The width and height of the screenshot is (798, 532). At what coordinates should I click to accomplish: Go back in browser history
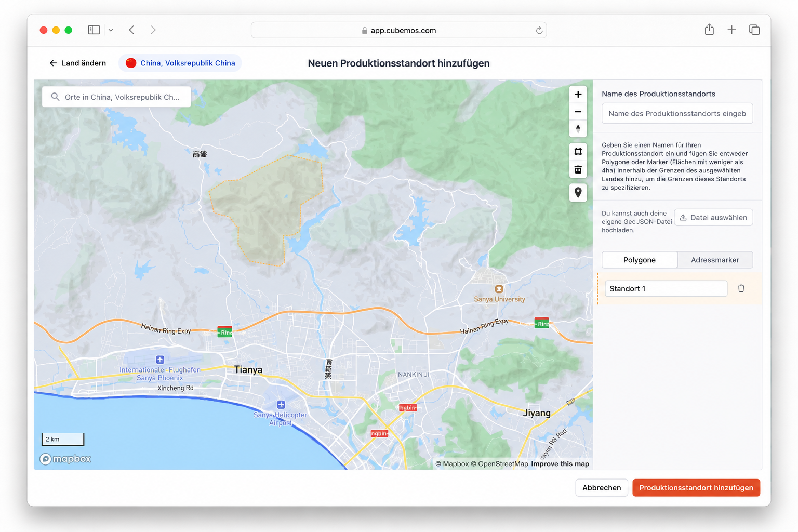[x=132, y=30]
